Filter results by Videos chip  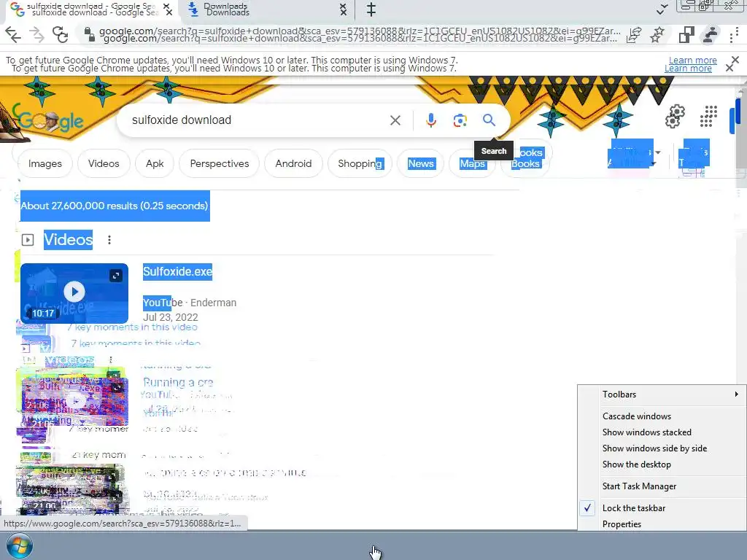[x=104, y=163]
